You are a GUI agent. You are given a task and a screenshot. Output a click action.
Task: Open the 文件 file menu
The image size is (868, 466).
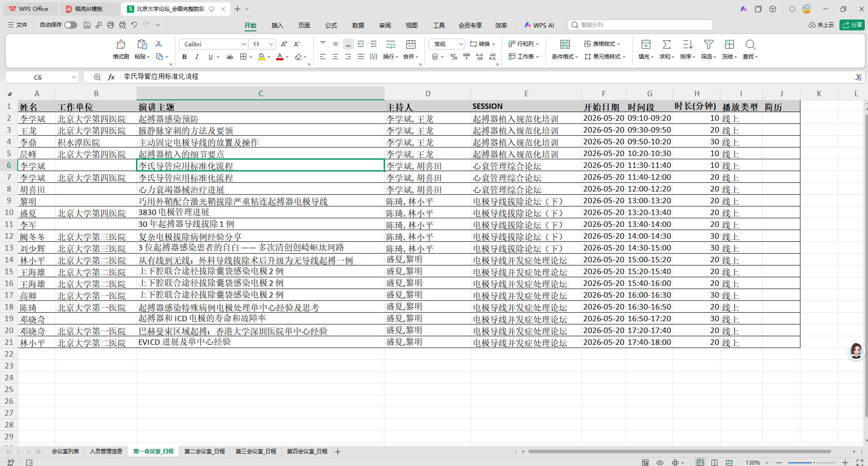click(18, 25)
